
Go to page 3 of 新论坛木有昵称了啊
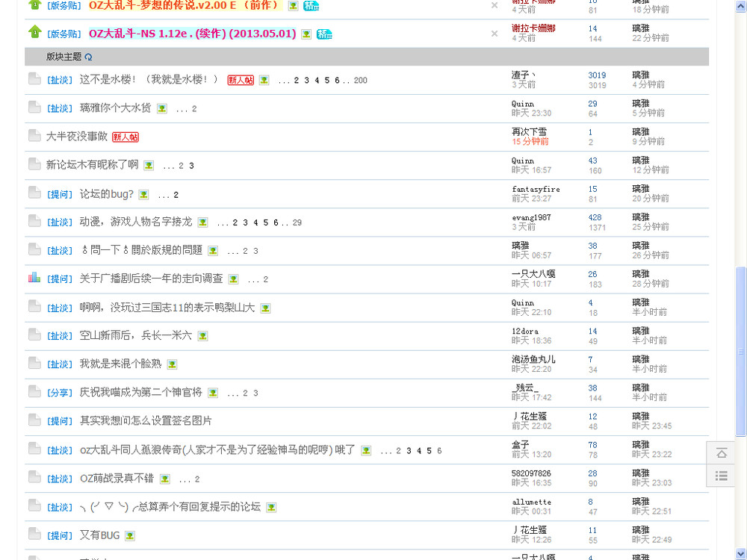tap(191, 166)
